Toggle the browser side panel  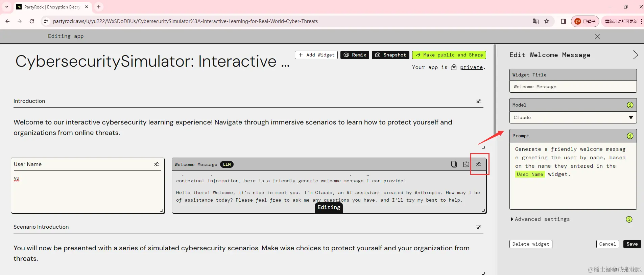(x=563, y=21)
